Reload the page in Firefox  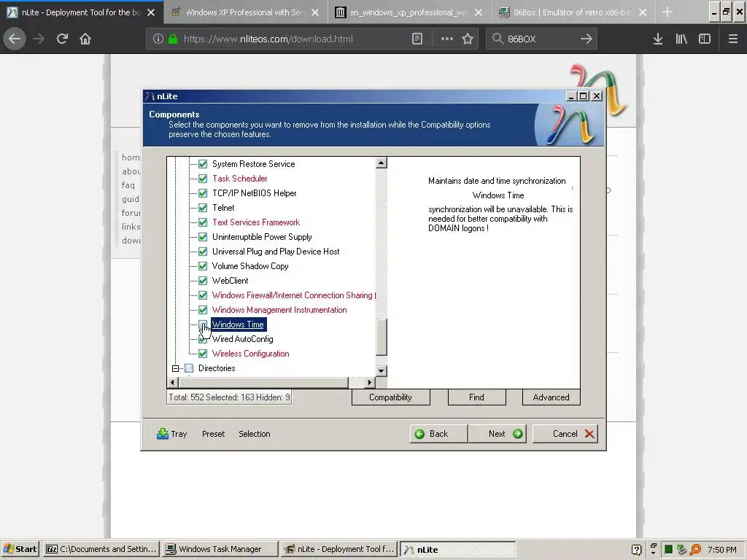tap(62, 39)
